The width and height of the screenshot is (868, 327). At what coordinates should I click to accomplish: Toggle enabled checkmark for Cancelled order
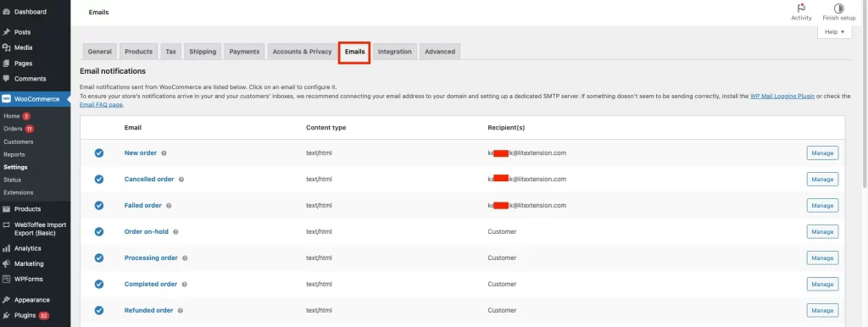click(x=99, y=180)
